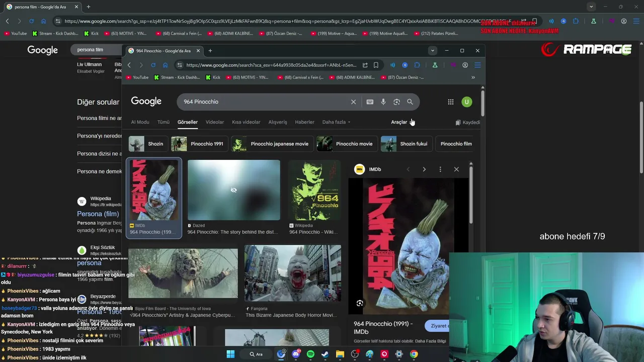The image size is (644, 362).
Task: Close the 964 Pinocchio tab
Action: click(x=198, y=51)
